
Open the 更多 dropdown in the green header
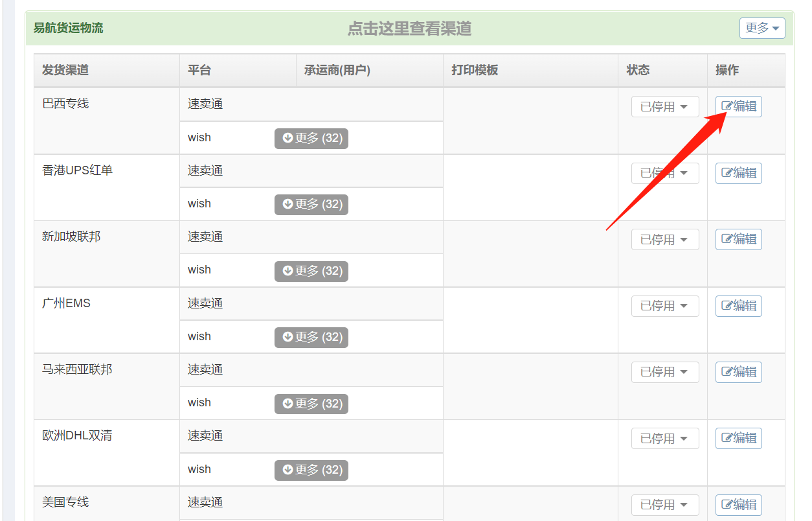click(762, 28)
